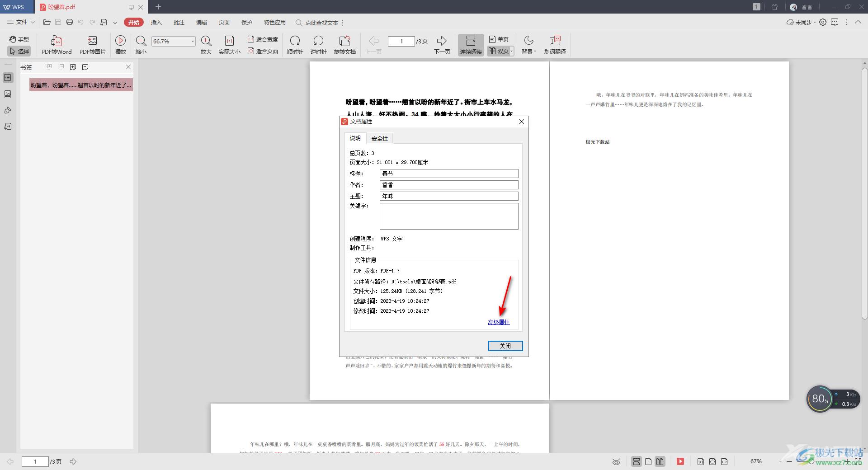Expand the 文件 menu chevron

point(33,22)
